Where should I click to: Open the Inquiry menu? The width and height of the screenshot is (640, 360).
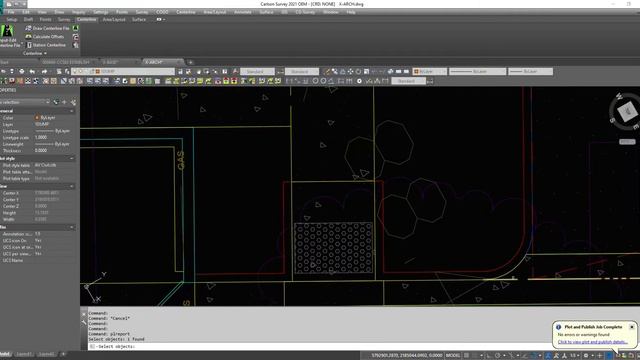(78, 12)
